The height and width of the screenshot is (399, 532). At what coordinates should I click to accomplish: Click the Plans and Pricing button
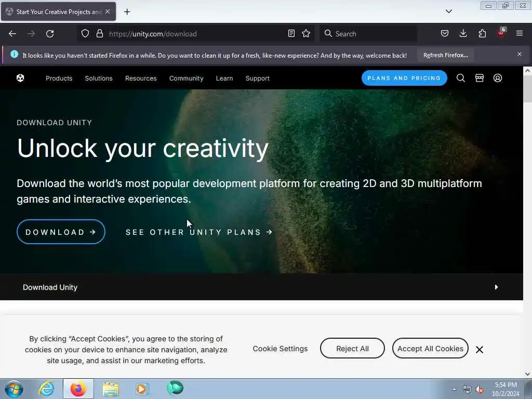coord(404,78)
